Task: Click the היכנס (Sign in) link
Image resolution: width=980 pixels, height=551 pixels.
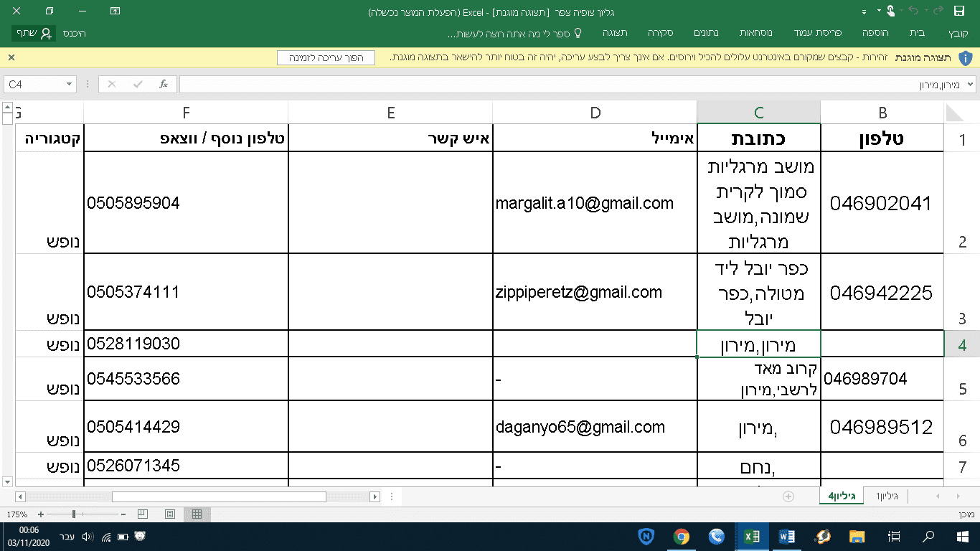Action: 74,33
